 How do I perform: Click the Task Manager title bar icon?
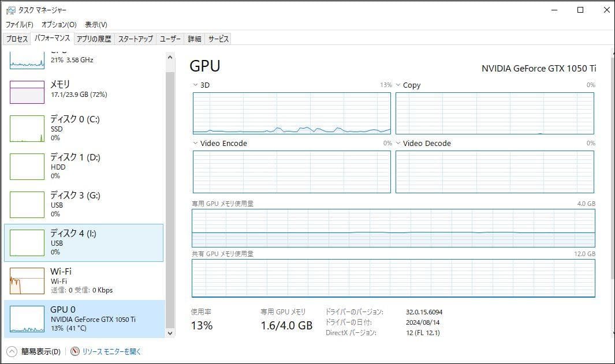10,10
